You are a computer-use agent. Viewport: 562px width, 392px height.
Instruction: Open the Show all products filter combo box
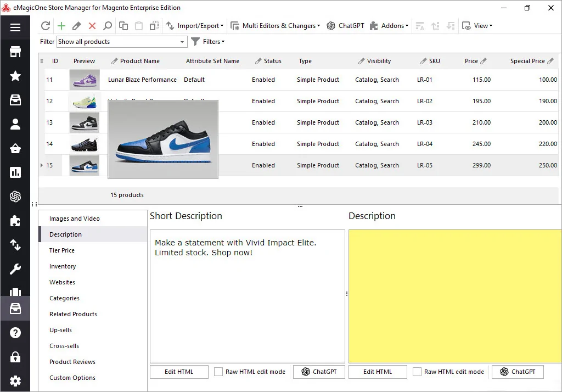[x=122, y=42]
